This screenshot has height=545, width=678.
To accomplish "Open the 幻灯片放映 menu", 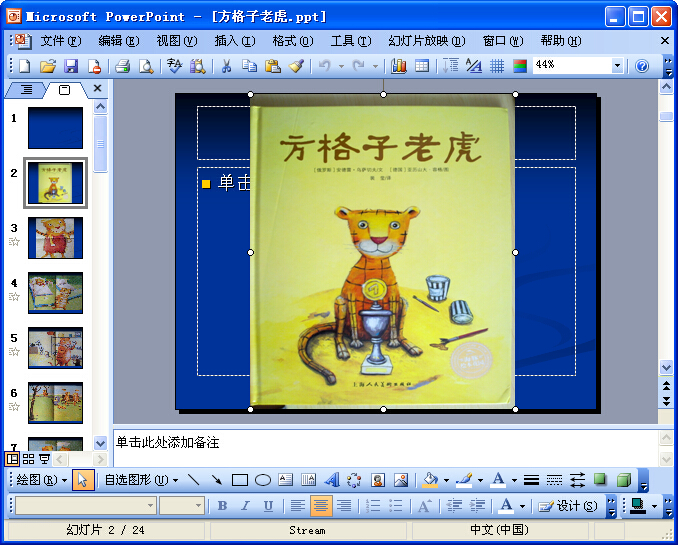I will click(426, 41).
